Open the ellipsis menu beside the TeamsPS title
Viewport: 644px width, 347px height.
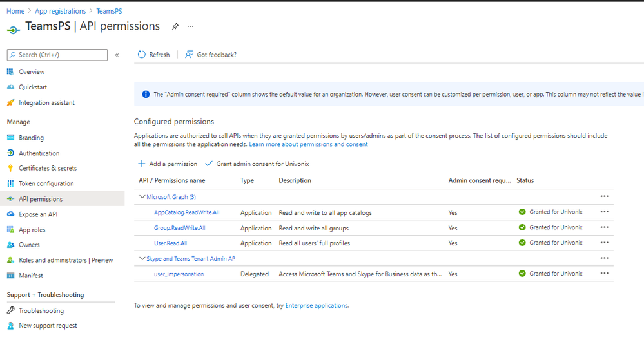point(190,26)
